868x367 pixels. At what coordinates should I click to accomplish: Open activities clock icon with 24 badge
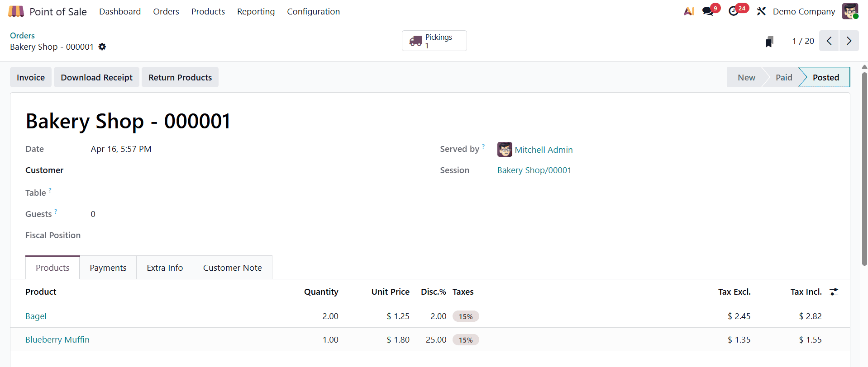click(734, 11)
